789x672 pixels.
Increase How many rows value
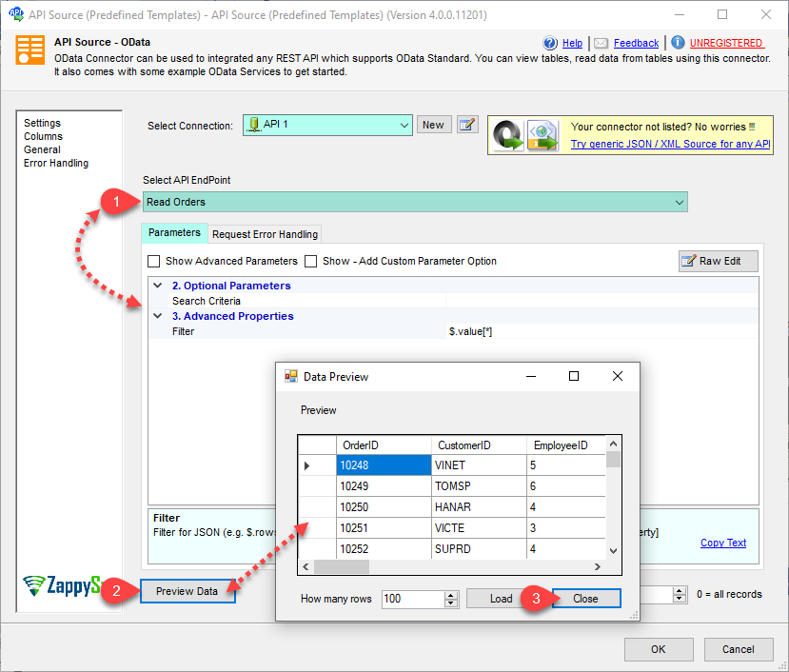[451, 595]
